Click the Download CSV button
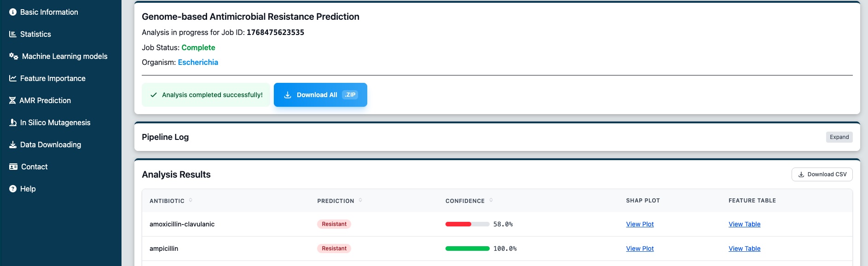 click(x=822, y=174)
